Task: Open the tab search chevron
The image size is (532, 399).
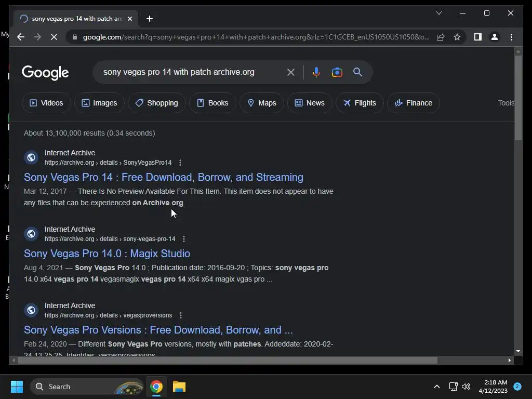Action: (438, 13)
